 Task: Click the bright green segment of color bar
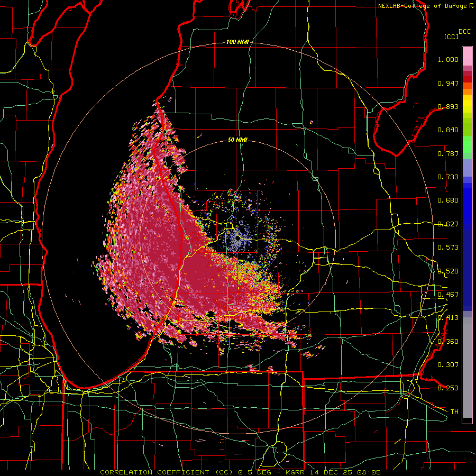[x=467, y=144]
